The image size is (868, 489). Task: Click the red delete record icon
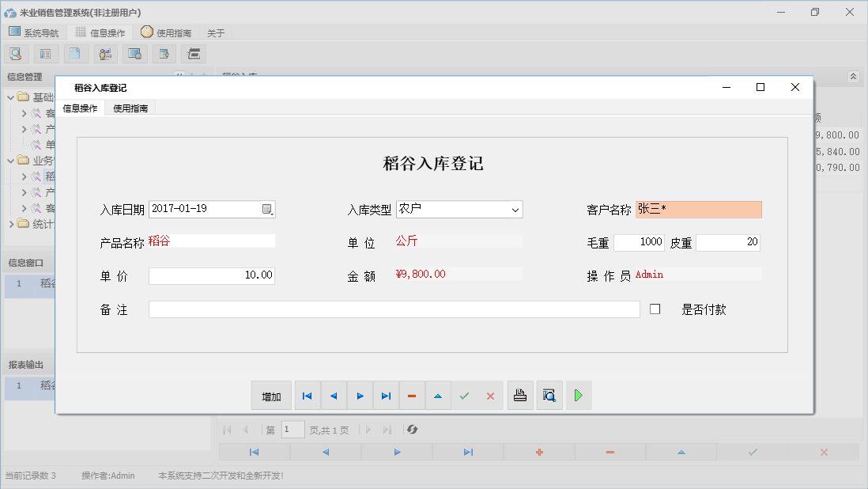click(412, 395)
